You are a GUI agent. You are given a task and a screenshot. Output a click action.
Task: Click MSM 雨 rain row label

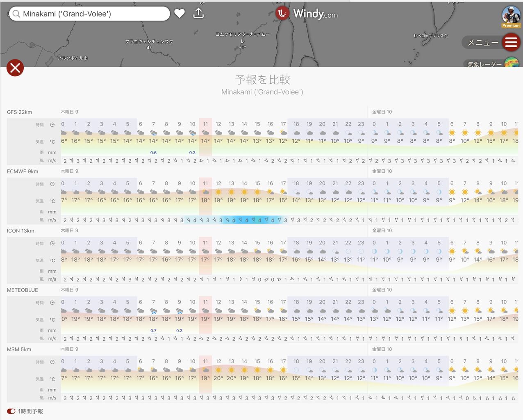click(x=41, y=390)
